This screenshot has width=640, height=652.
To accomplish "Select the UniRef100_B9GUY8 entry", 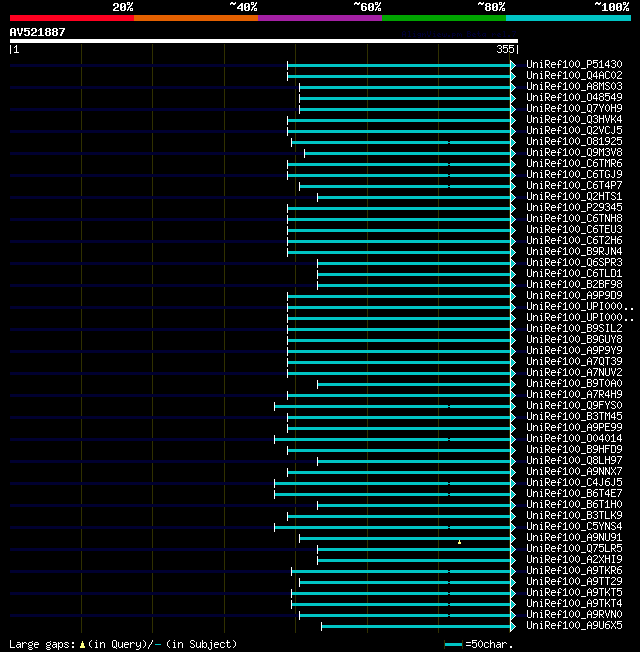I will pos(574,339).
